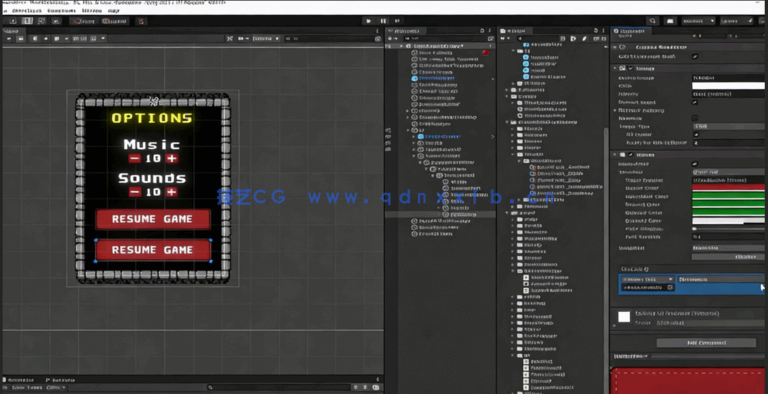Toggle the Fill Center checkbox
The height and width of the screenshot is (394, 768).
pos(696,135)
